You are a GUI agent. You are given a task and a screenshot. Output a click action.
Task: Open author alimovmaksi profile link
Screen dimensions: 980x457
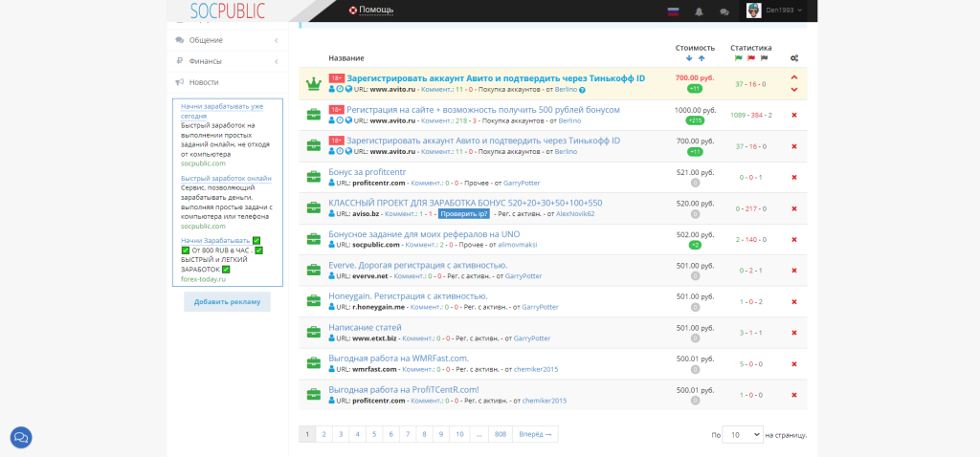[517, 246]
